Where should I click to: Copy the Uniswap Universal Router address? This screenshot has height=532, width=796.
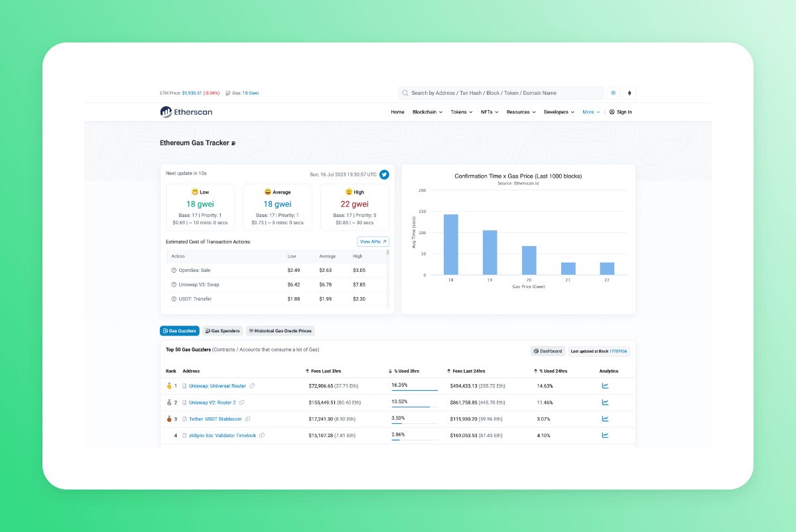(252, 385)
